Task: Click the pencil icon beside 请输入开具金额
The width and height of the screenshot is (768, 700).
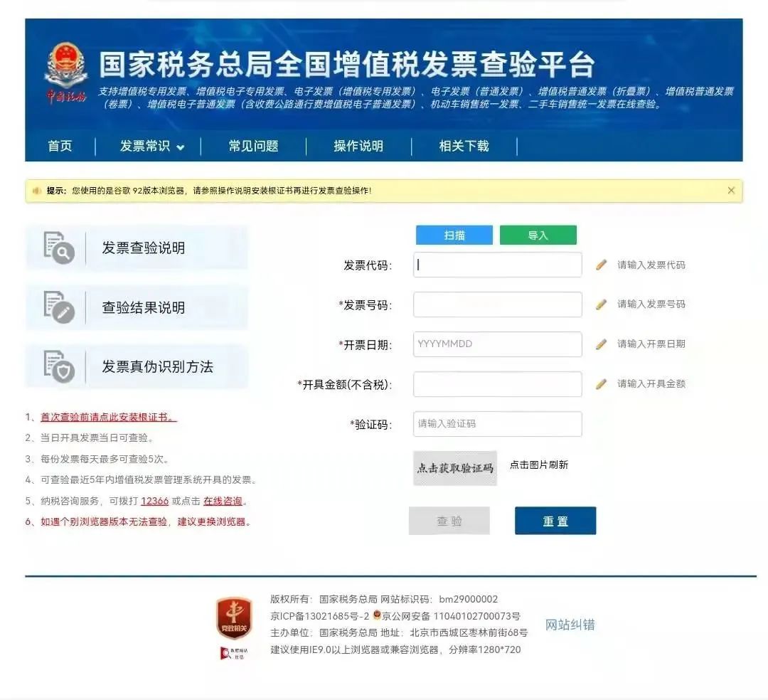Action: coord(601,384)
